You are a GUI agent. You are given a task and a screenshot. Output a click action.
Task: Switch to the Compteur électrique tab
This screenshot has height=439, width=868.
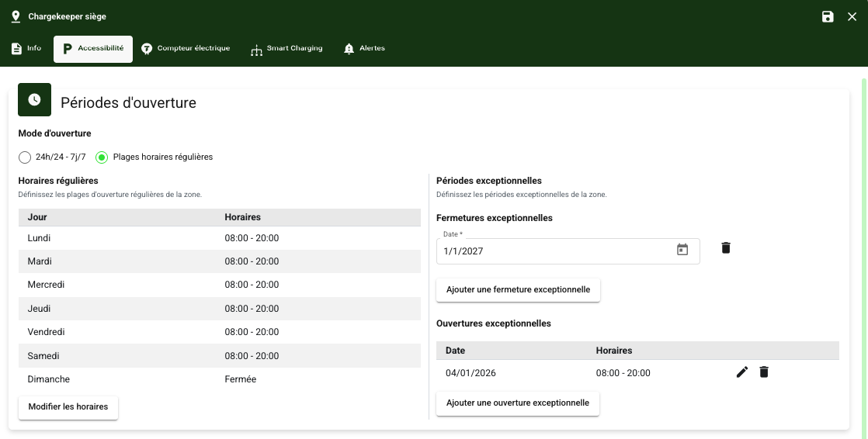coord(186,49)
